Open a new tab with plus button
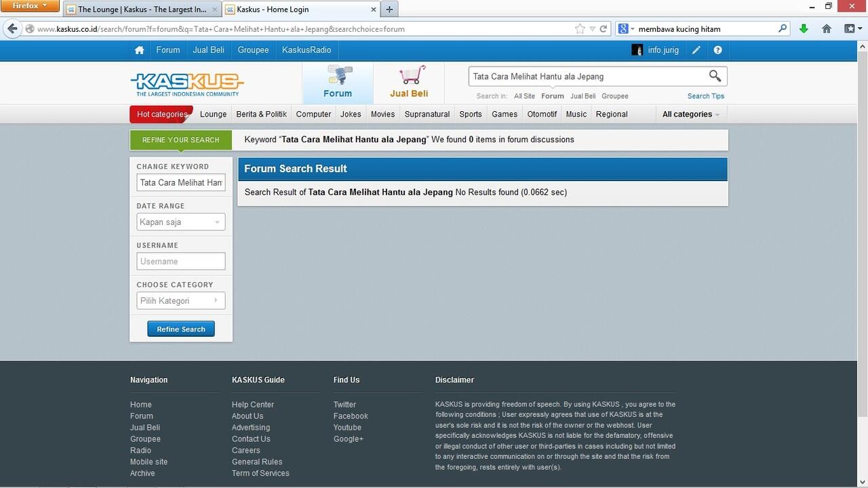 (x=389, y=9)
